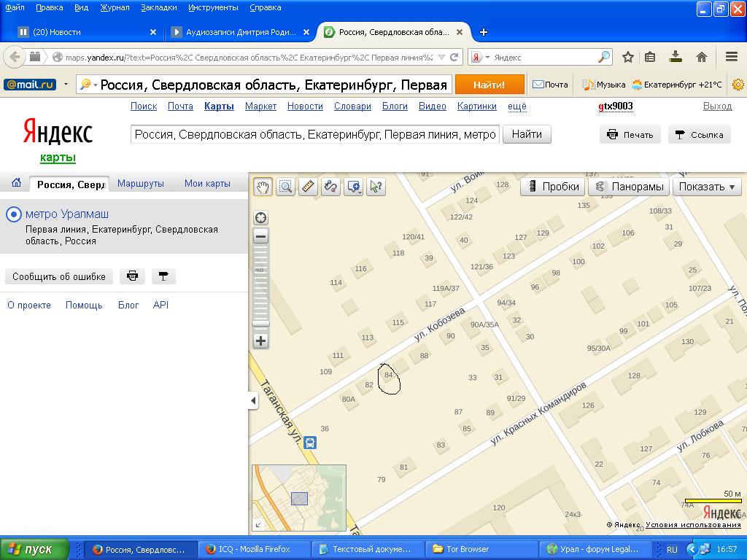Toggle the Пробки traffic layer

tap(552, 187)
